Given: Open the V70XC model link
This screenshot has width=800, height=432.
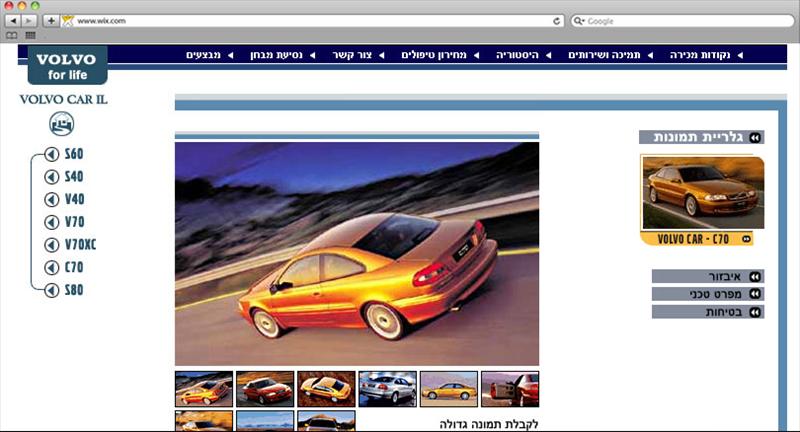Looking at the screenshot, I should 81,245.
